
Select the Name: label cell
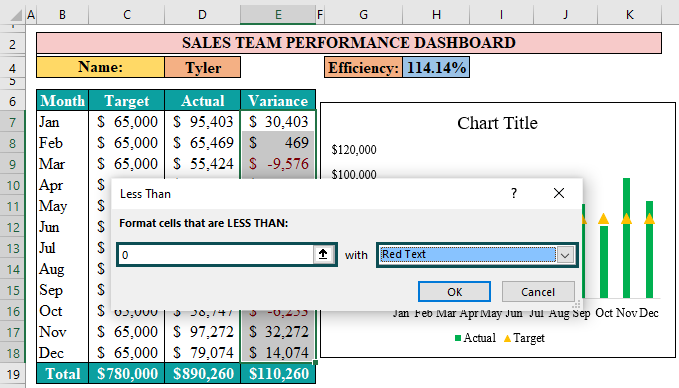pos(100,68)
